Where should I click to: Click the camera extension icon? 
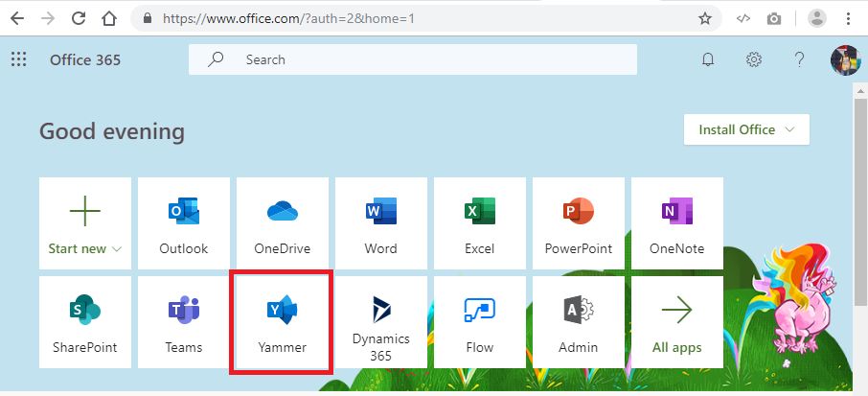(774, 19)
